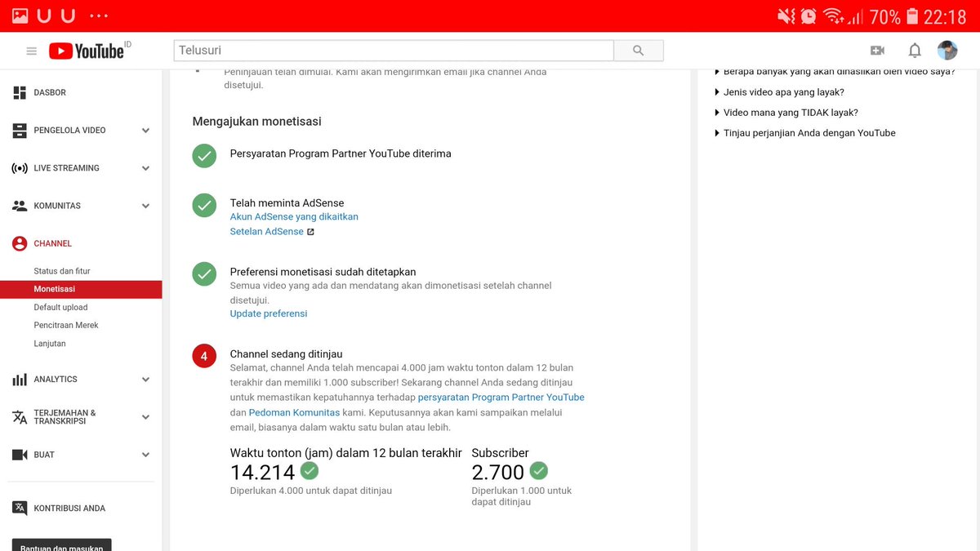This screenshot has height=551, width=980.
Task: Expand the Pengelola Video section
Action: point(146,131)
